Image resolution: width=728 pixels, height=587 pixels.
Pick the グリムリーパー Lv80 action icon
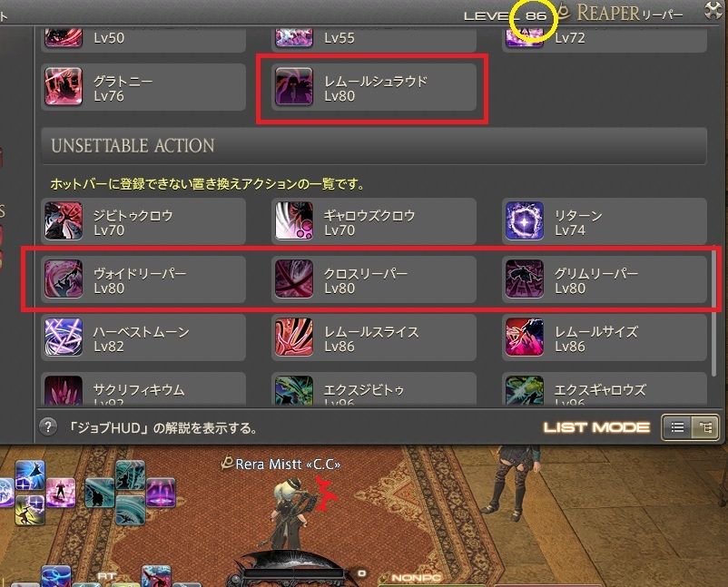(525, 279)
